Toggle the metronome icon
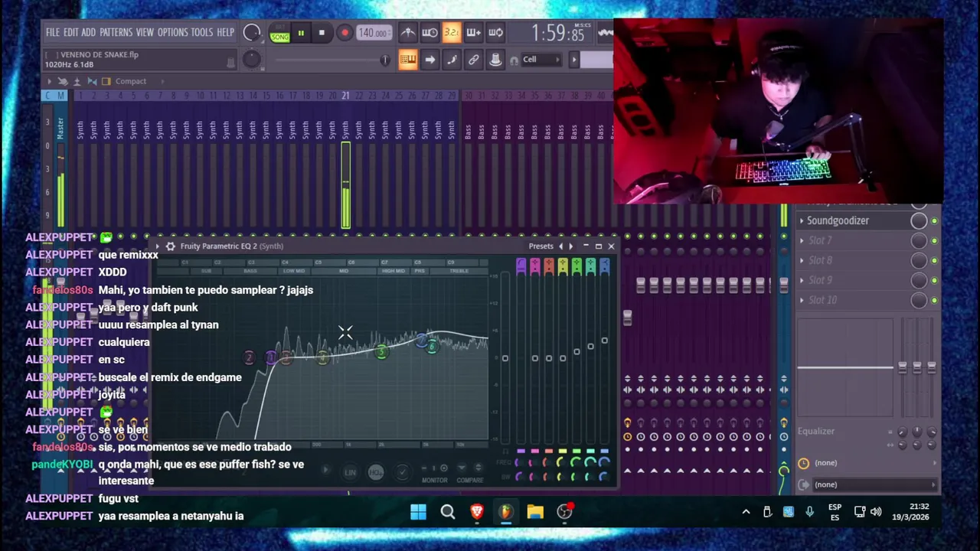This screenshot has width=980, height=551. tap(407, 32)
